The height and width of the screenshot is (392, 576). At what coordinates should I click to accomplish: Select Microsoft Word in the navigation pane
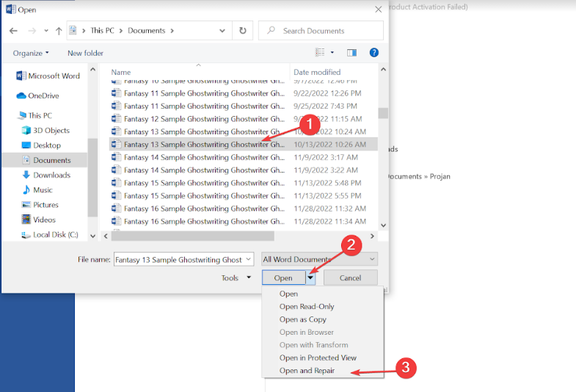click(48, 76)
